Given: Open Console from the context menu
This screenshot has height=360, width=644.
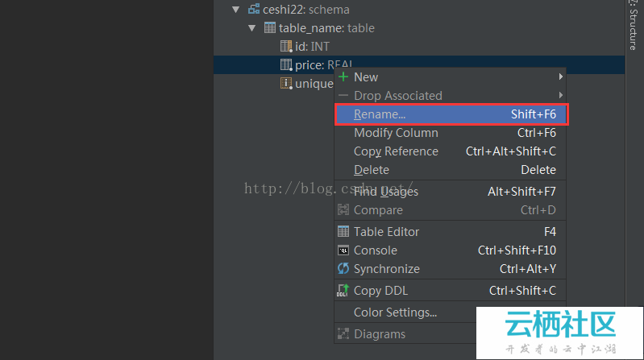Looking at the screenshot, I should click(450, 250).
